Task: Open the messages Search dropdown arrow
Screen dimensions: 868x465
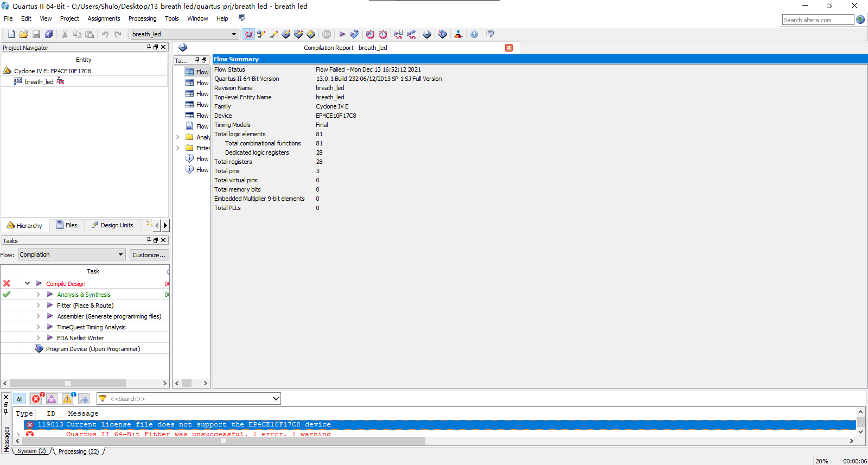Action: tap(276, 398)
